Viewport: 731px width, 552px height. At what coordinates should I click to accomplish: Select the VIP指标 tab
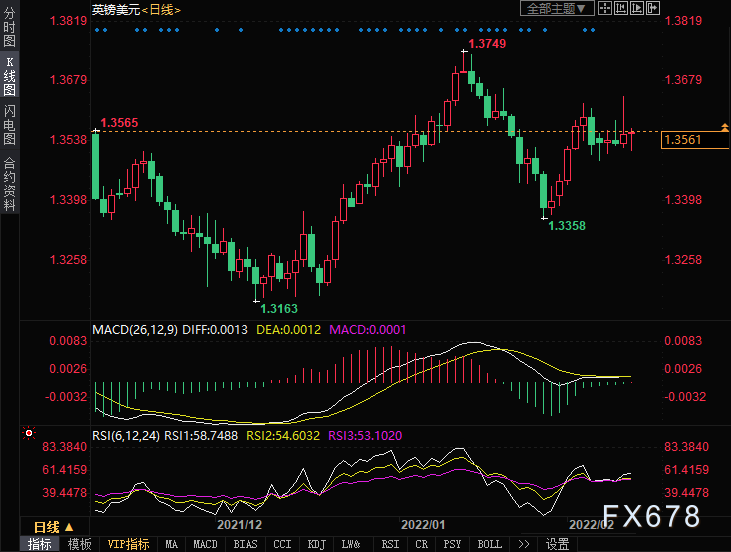coord(128,544)
